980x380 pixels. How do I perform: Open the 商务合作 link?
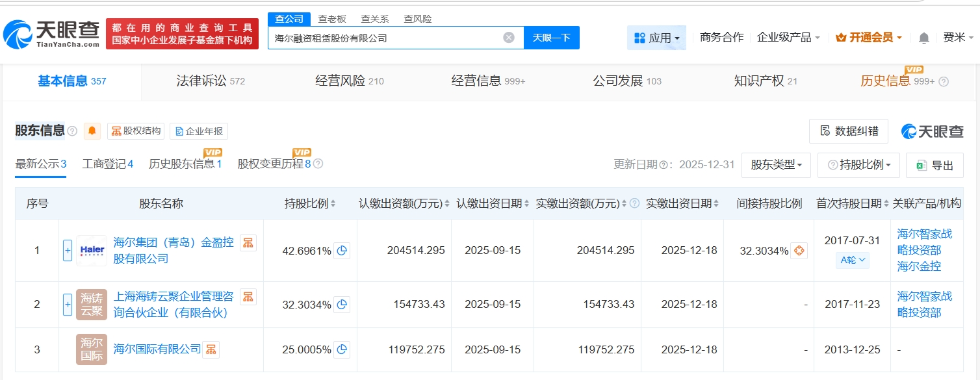(x=721, y=38)
